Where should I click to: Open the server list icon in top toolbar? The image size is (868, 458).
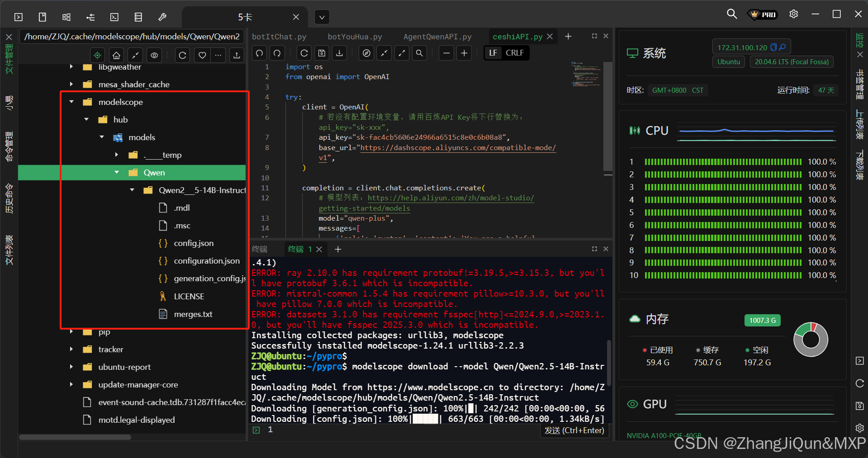(x=138, y=17)
